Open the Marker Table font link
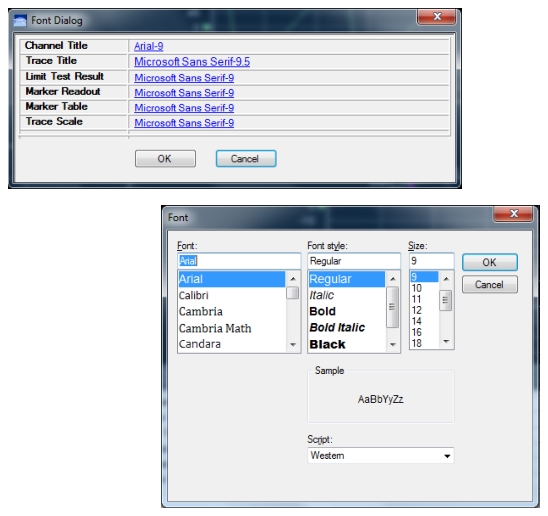Screen dimensions: 548x516 click(x=184, y=108)
